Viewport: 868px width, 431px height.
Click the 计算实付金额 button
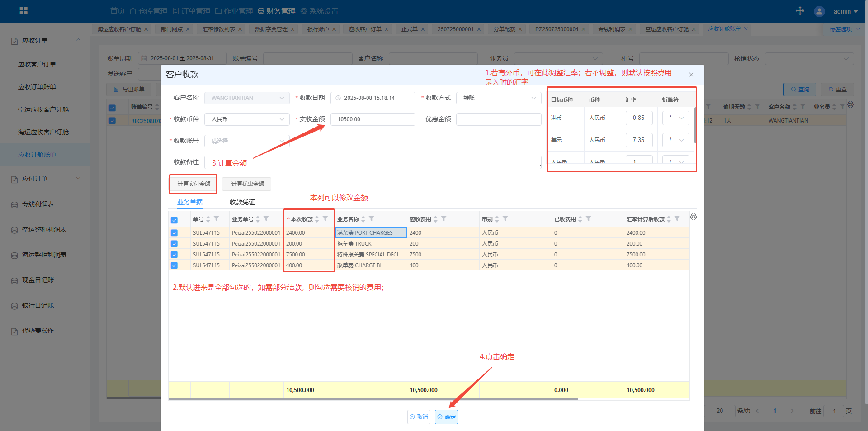[x=193, y=184]
